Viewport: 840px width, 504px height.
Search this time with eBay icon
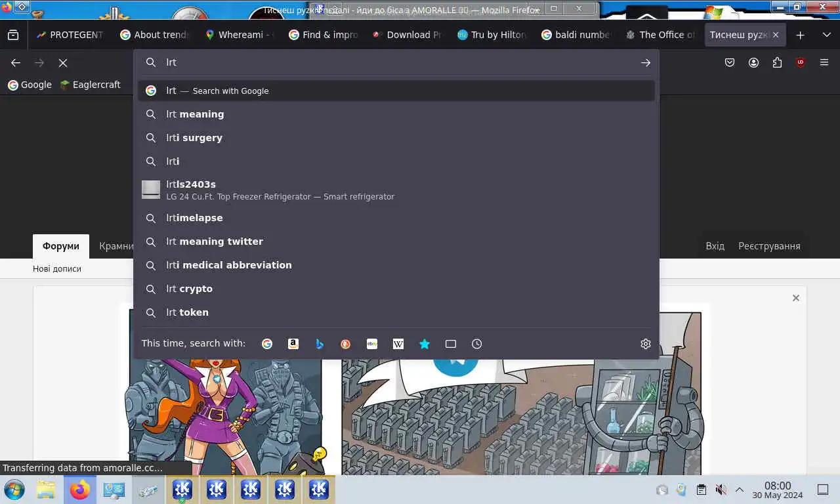click(372, 344)
